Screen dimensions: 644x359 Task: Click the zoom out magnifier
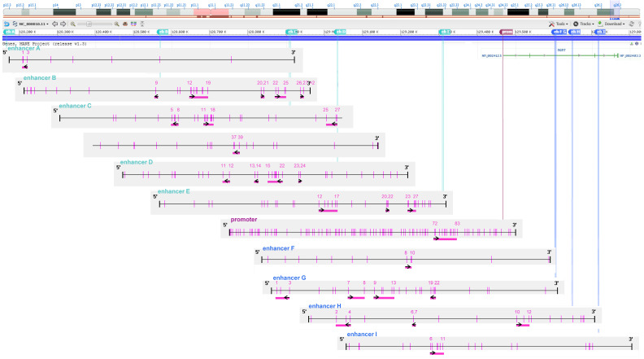click(x=72, y=24)
